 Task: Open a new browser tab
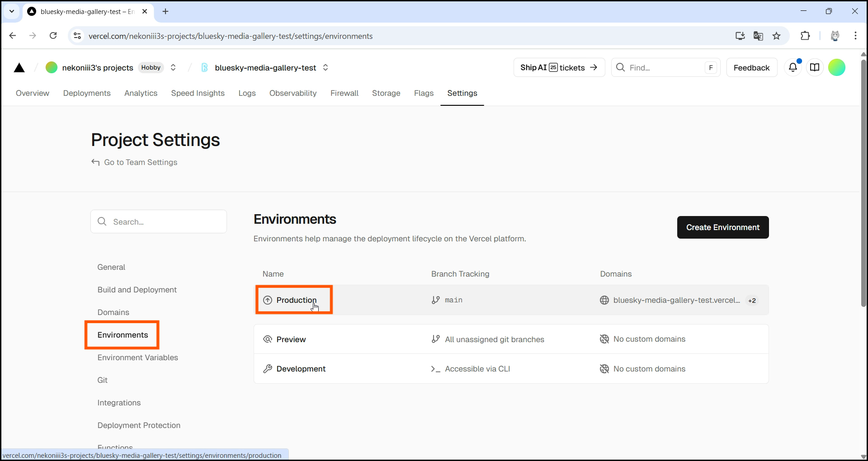pyautogui.click(x=165, y=11)
